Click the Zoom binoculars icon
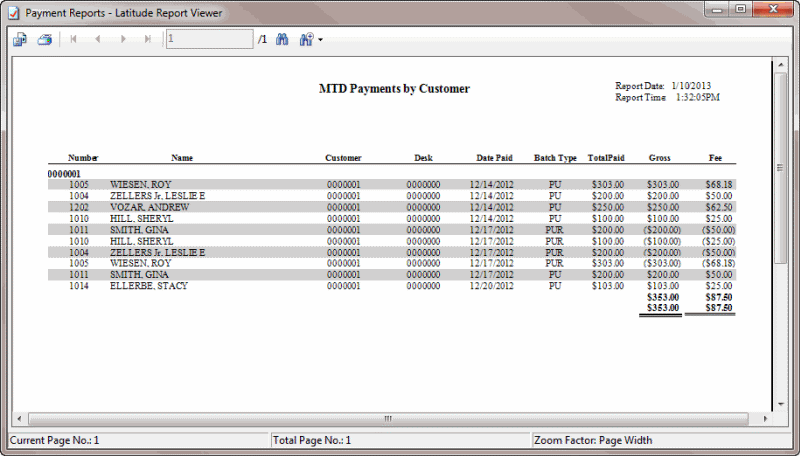 306,40
